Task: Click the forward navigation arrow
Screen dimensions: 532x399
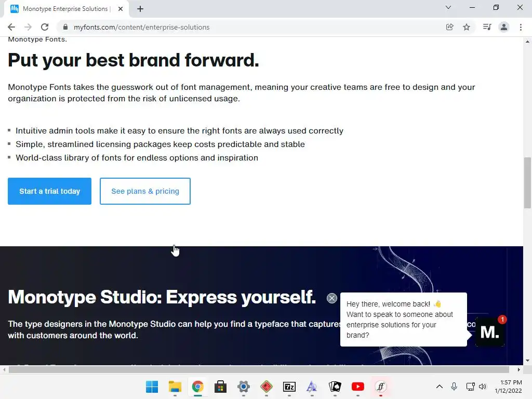Action: pyautogui.click(x=28, y=27)
